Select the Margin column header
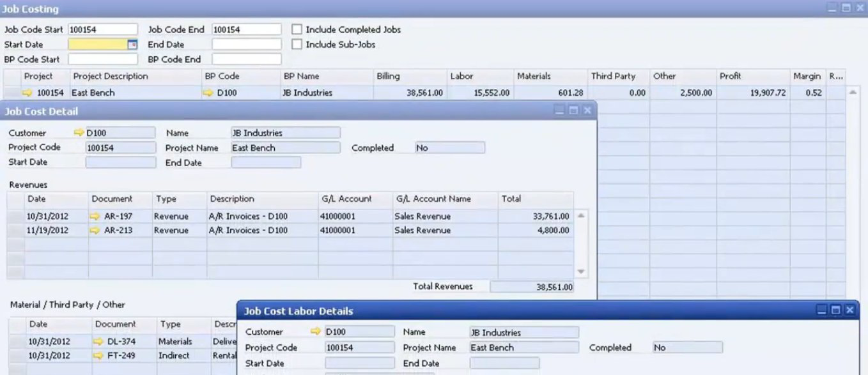The height and width of the screenshot is (375, 868). (x=807, y=76)
